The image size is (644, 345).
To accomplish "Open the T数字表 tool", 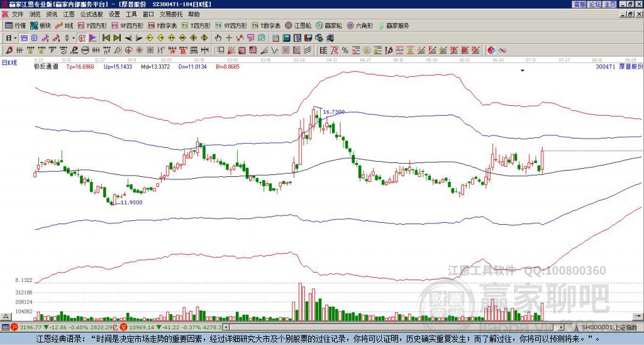I will tap(266, 25).
